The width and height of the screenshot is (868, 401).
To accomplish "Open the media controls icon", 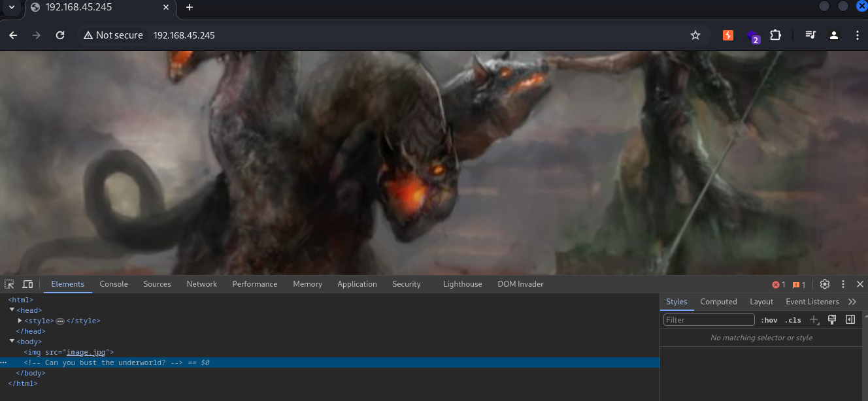I will click(x=810, y=35).
